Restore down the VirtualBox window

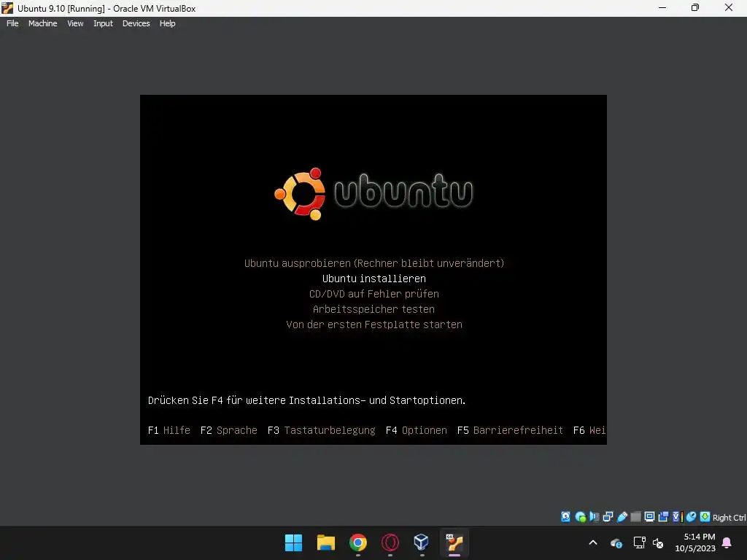point(695,7)
